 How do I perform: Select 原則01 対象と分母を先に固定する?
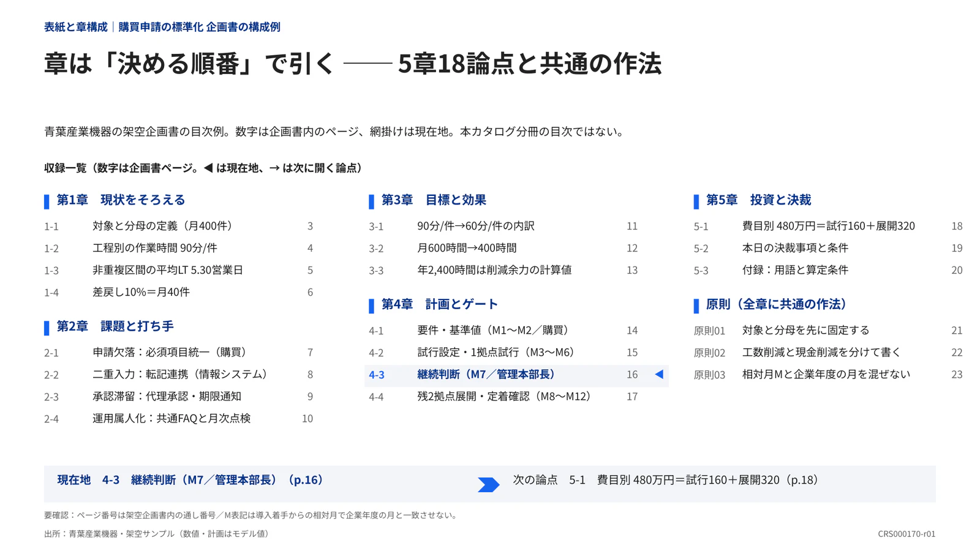click(x=828, y=330)
